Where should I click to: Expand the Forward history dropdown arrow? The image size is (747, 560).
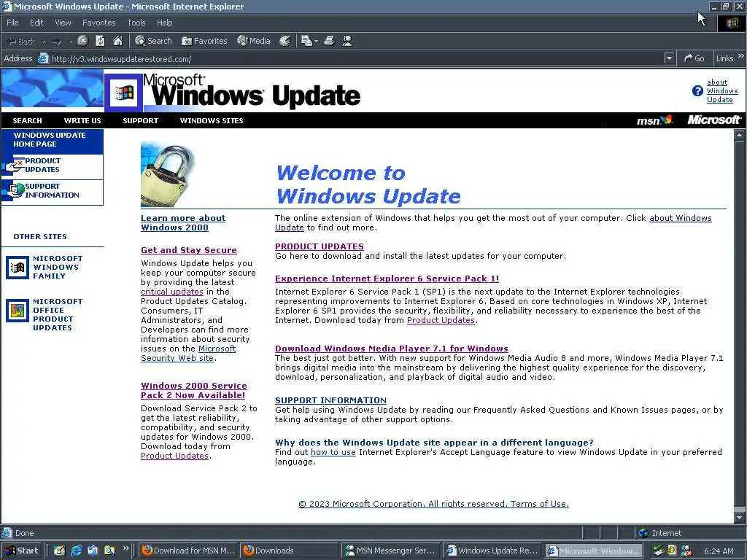click(x=71, y=42)
